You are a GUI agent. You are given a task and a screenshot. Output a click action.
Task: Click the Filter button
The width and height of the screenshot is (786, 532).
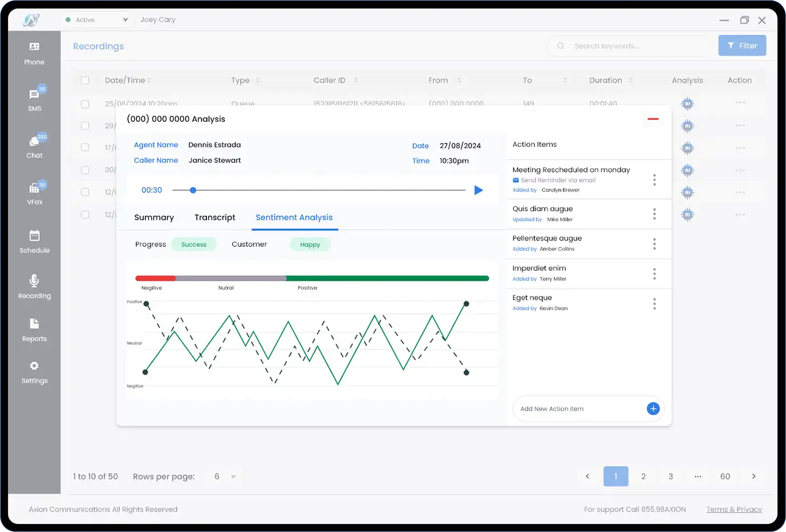coord(742,46)
